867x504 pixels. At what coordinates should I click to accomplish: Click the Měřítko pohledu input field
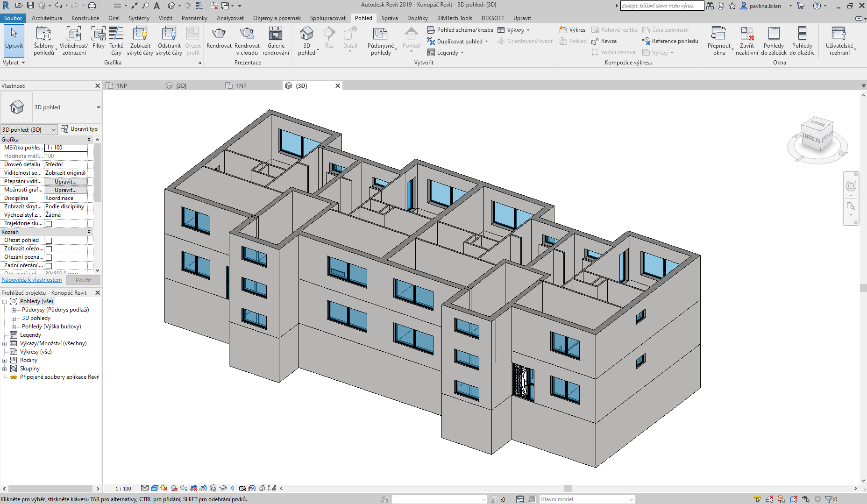(x=66, y=148)
